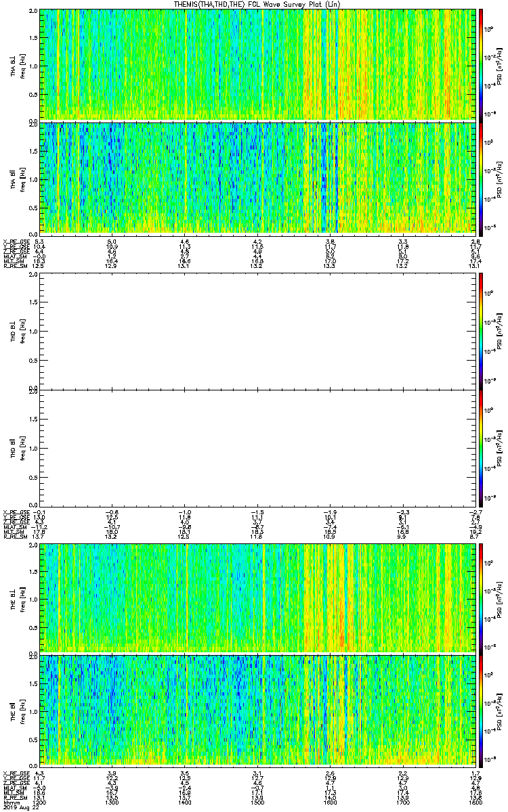This screenshot has height=812, width=508.
Task: Click the 1700 time tick label
Action: tap(403, 802)
